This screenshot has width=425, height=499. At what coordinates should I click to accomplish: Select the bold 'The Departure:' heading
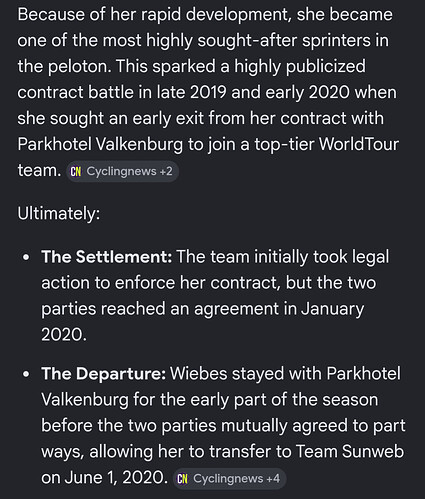tap(104, 373)
